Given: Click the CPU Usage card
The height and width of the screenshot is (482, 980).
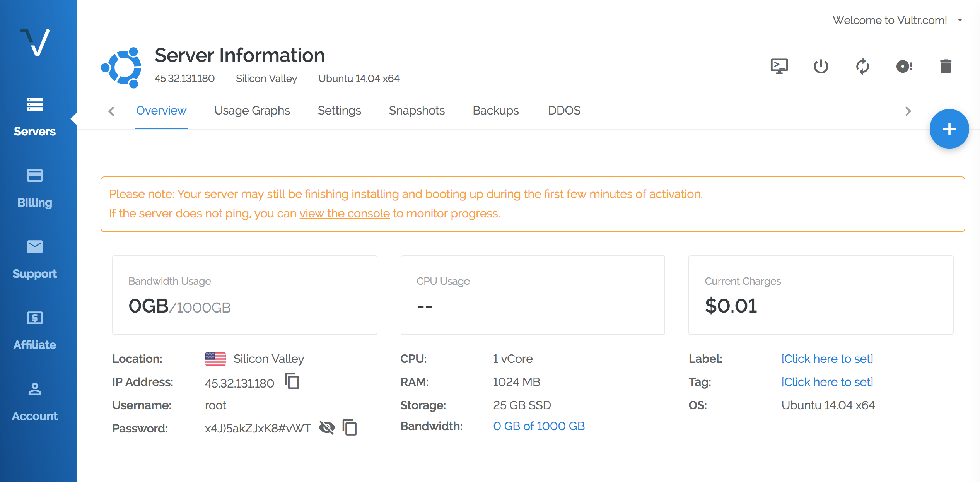Looking at the screenshot, I should pos(533,295).
